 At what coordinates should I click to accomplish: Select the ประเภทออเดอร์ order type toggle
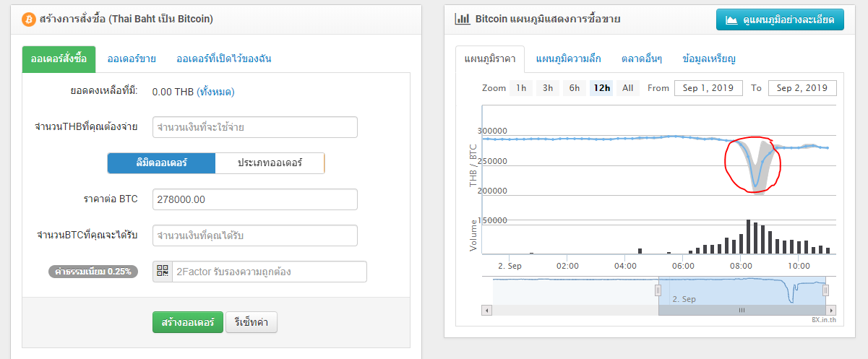pyautogui.click(x=270, y=163)
